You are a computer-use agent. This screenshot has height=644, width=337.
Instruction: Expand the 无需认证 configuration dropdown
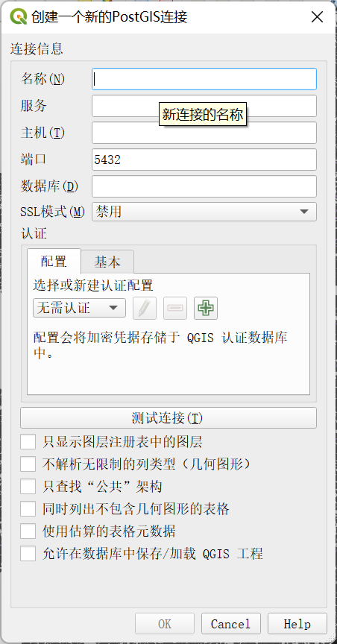pyautogui.click(x=79, y=308)
